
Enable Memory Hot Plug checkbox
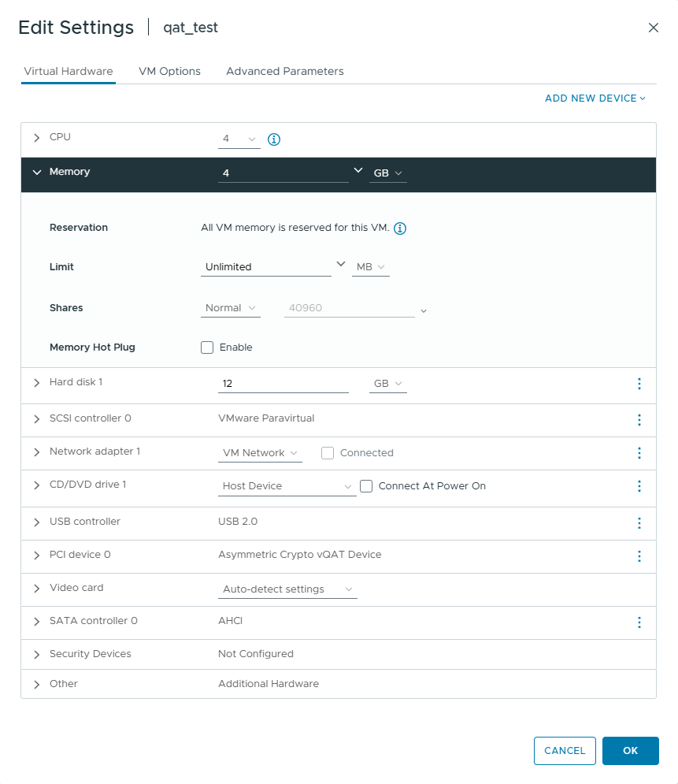click(207, 347)
